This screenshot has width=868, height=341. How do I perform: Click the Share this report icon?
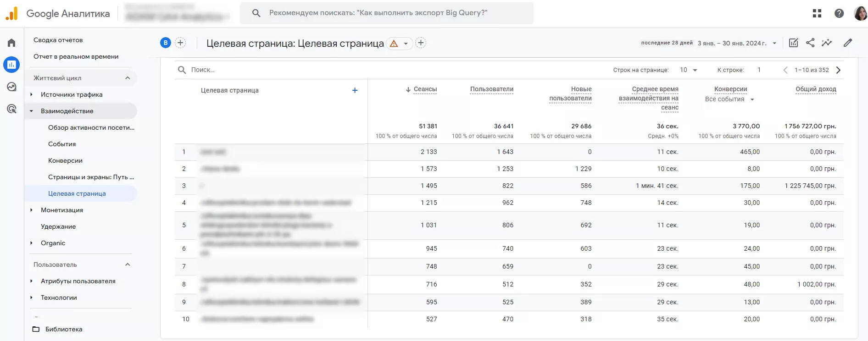pyautogui.click(x=810, y=43)
